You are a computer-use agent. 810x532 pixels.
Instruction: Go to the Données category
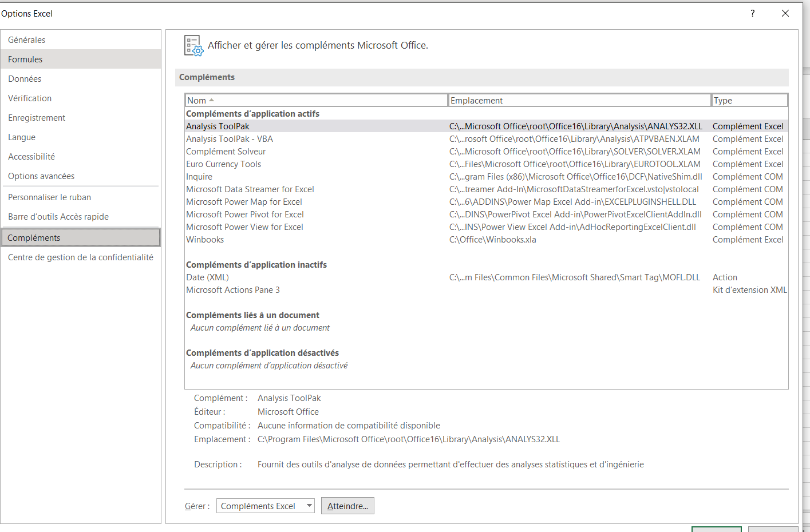click(81, 79)
